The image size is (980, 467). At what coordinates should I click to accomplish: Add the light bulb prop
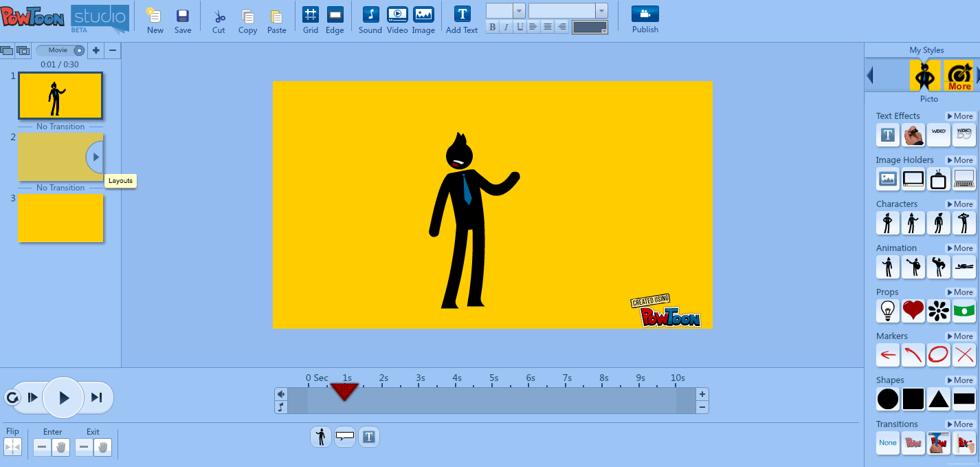(888, 311)
